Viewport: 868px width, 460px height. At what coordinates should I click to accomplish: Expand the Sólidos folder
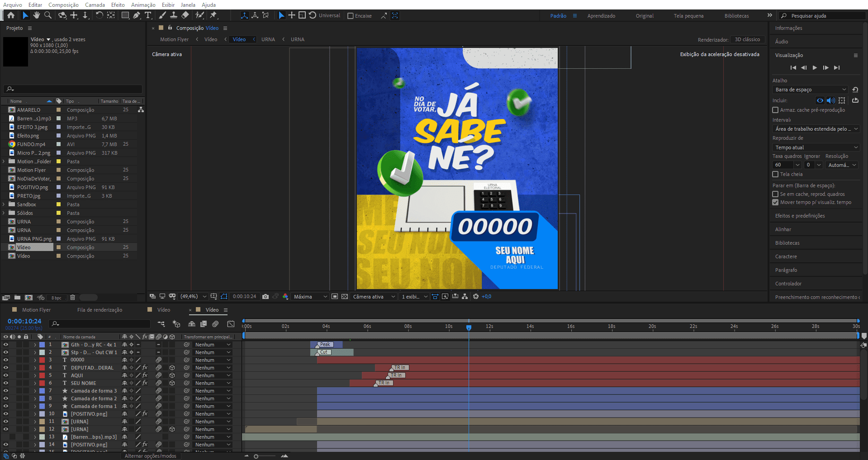coord(4,213)
